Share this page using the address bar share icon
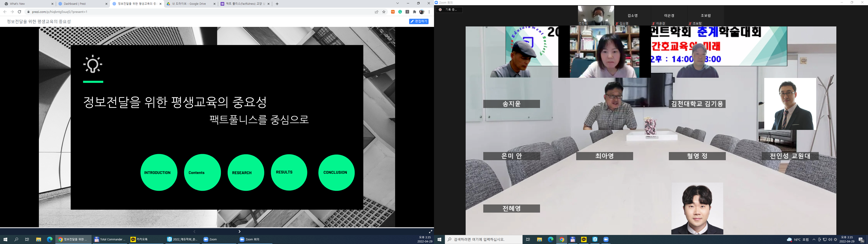The height and width of the screenshot is (244, 868). [x=376, y=12]
